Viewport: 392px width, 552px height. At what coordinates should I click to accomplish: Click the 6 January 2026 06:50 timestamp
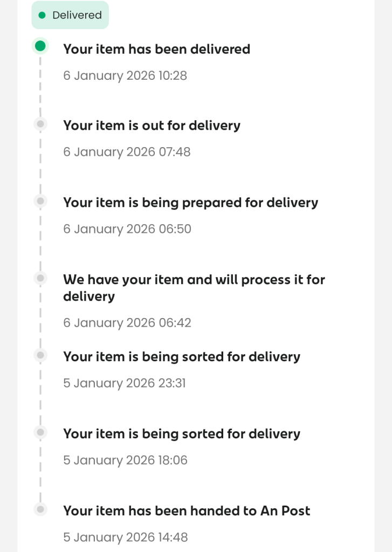coord(127,229)
